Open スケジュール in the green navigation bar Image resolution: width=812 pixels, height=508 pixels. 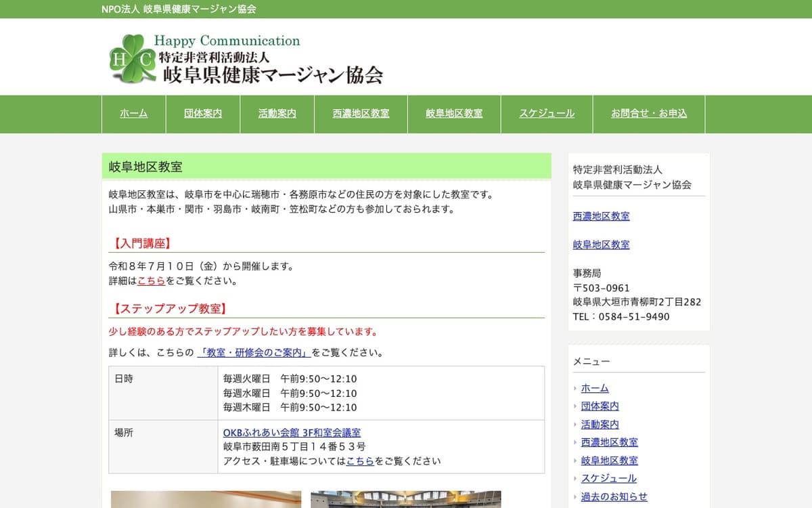coord(547,114)
